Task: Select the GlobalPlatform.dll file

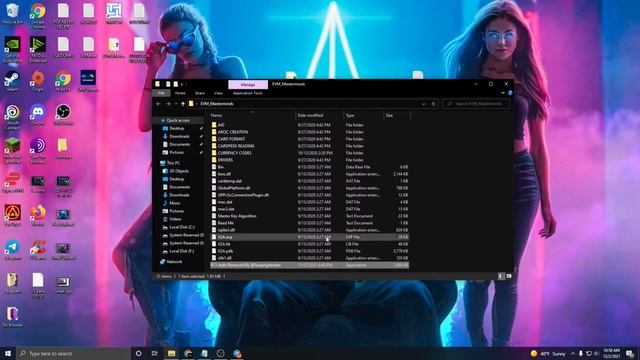Action: 233,188
